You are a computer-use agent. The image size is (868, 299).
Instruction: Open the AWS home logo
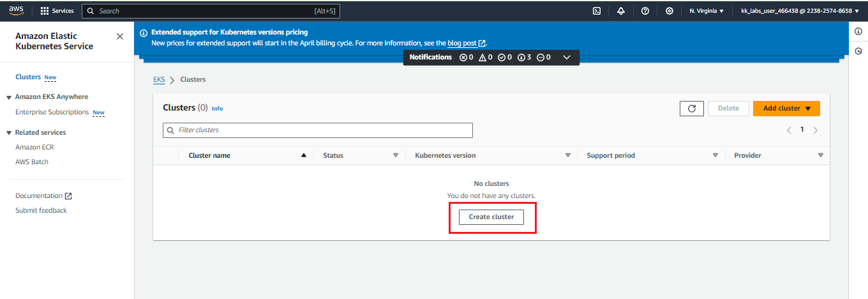click(x=16, y=11)
